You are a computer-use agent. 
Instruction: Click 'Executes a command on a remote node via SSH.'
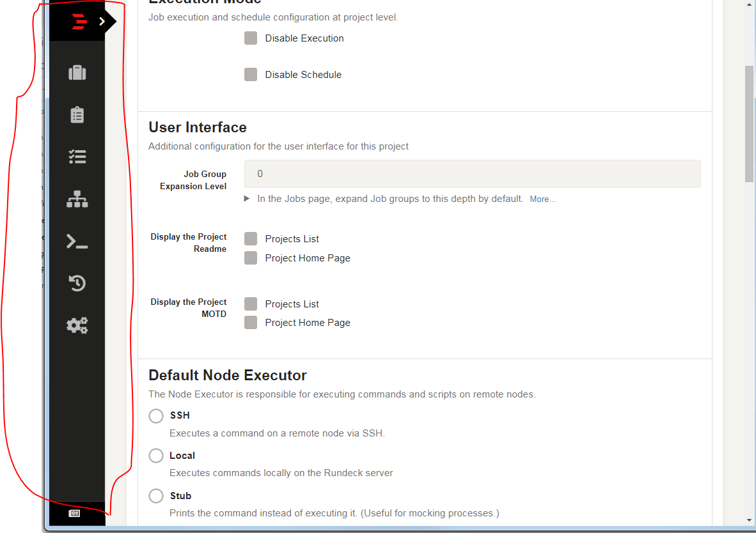point(277,433)
